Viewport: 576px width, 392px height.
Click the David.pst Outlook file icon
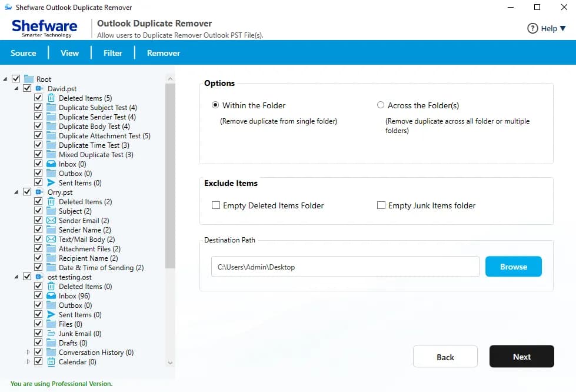39,88
